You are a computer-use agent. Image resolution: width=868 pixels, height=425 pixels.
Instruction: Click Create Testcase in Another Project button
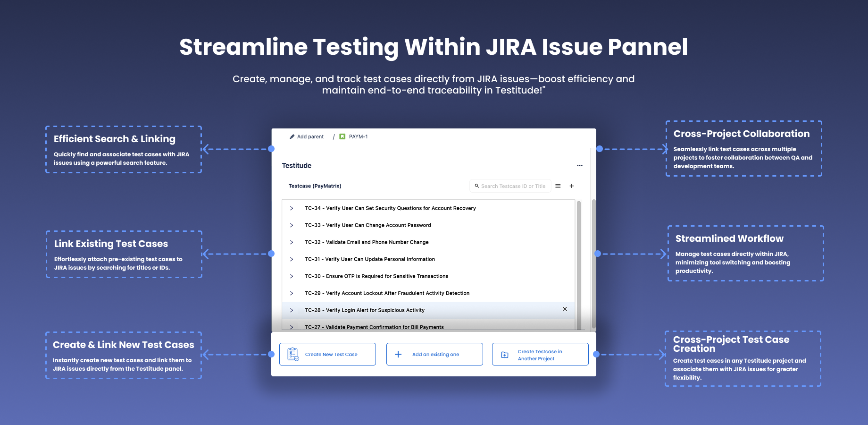(540, 354)
